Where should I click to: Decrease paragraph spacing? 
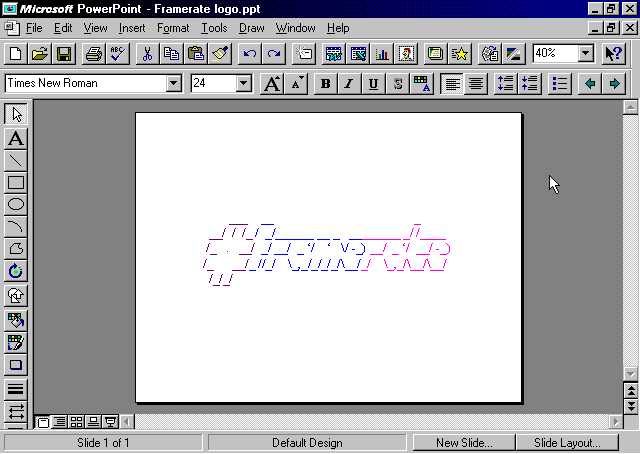(529, 84)
